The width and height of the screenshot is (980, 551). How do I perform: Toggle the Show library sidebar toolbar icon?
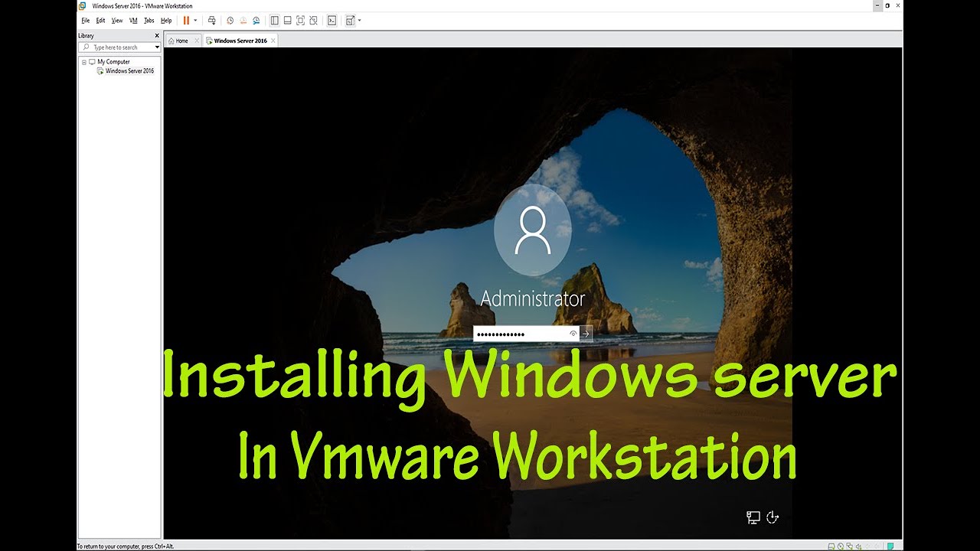[x=275, y=21]
